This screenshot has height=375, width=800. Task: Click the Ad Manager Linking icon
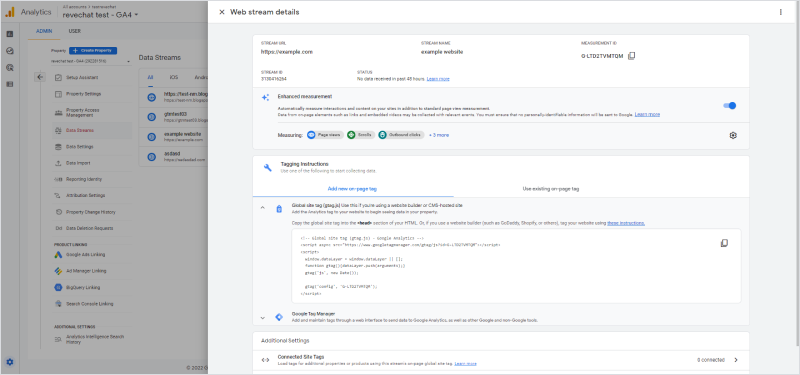coord(59,271)
